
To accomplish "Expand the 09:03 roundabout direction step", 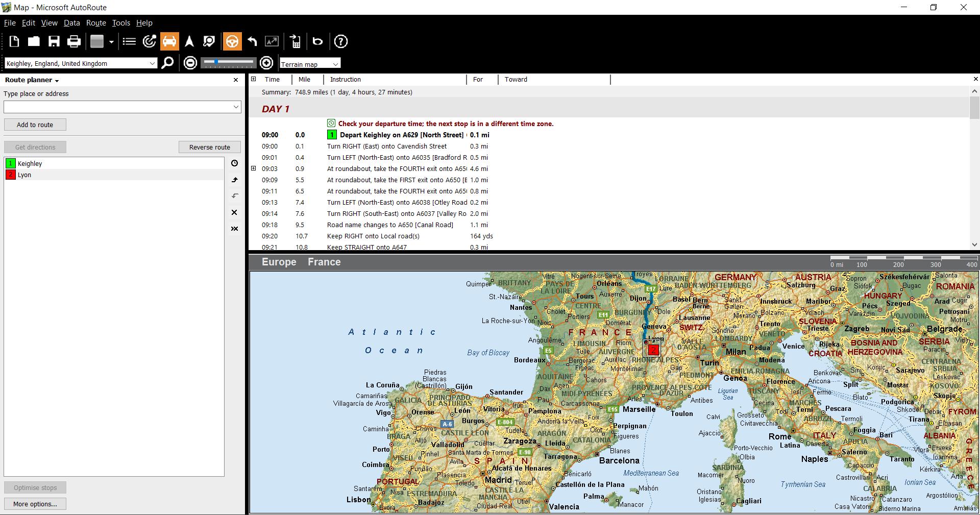I will 254,168.
